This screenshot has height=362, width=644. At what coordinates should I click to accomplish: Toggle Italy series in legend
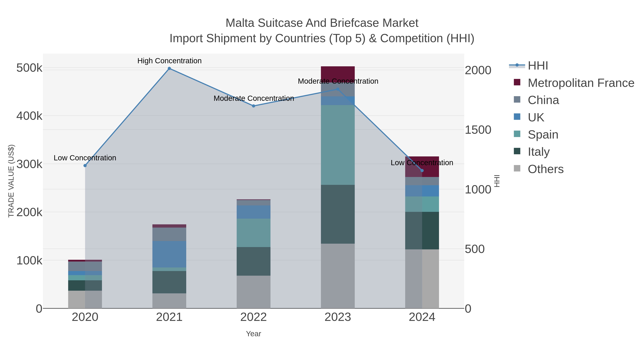click(532, 152)
